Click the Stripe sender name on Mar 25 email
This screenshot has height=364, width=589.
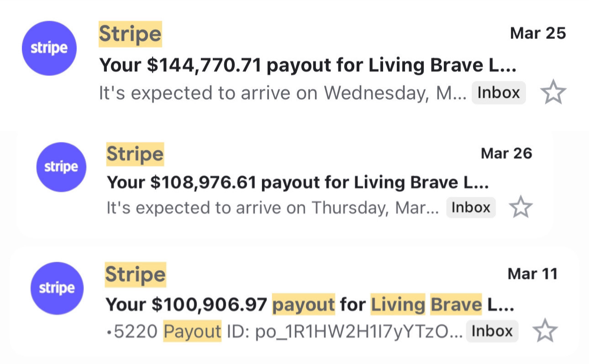click(130, 34)
